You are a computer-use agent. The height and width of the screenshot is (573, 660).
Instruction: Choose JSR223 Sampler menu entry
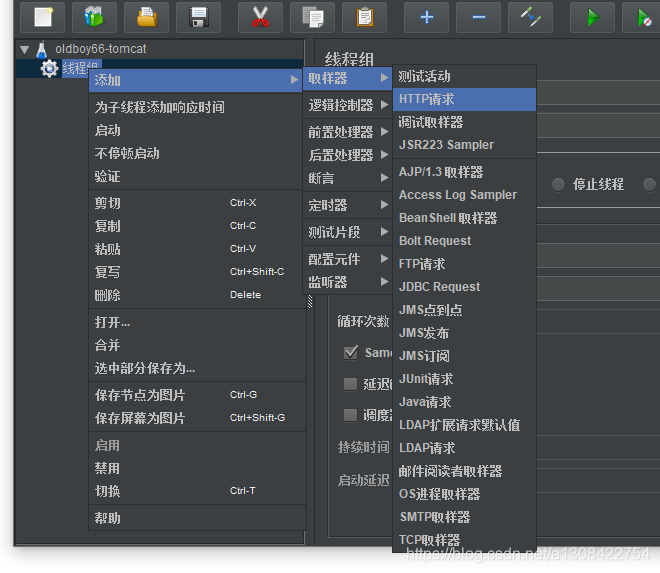(464, 145)
